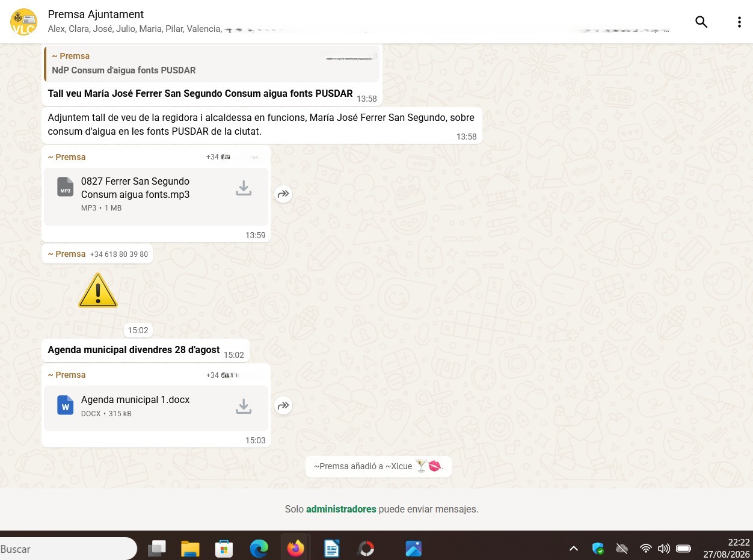Click the group participants list subtitle
Viewport: 753px width, 560px height.
click(x=358, y=29)
